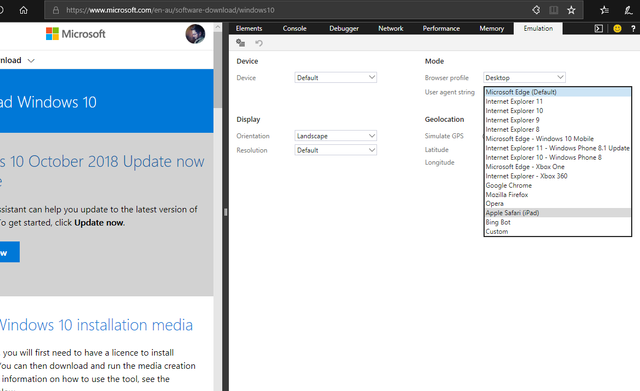
Task: Switch to the Performance tab
Action: (441, 28)
